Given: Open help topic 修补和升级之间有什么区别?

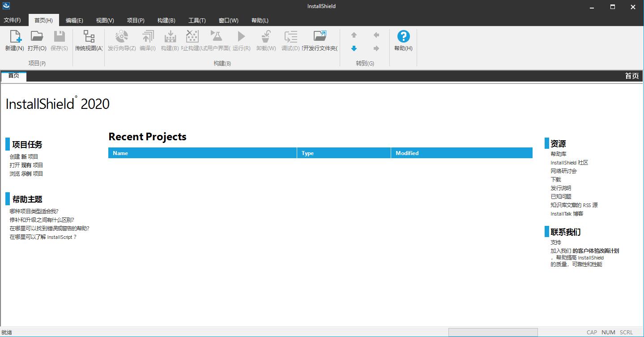Looking at the screenshot, I should (x=42, y=220).
